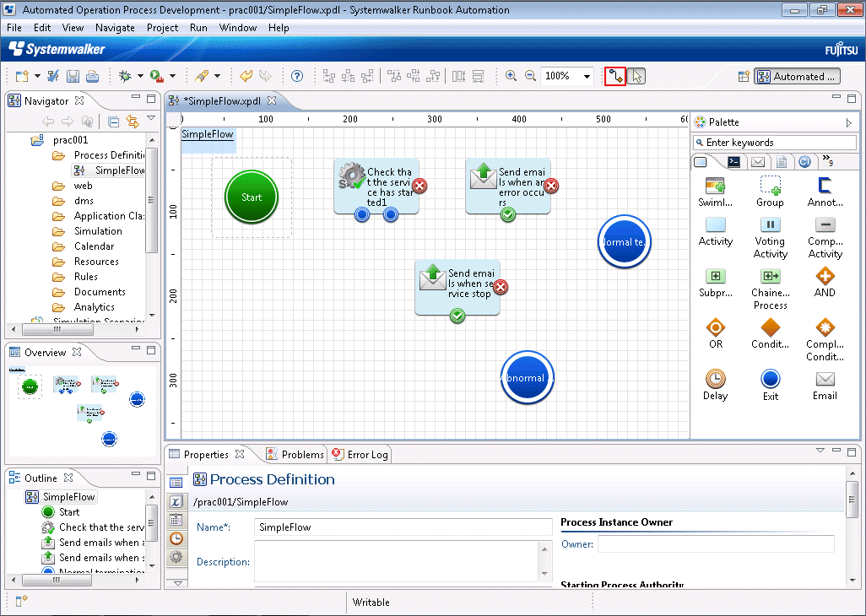
Task: Select the Activity palette node
Action: tap(715, 232)
